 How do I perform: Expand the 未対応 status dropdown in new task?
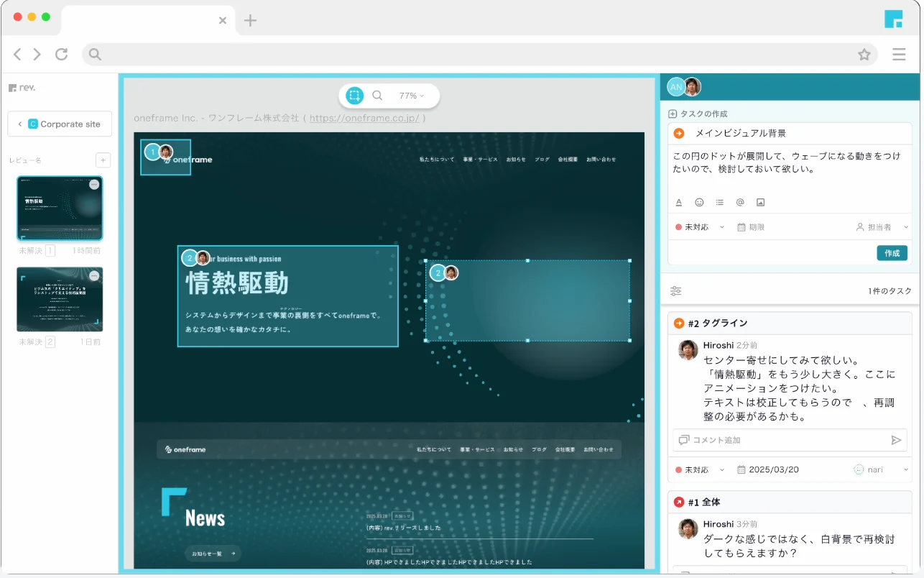coord(700,227)
